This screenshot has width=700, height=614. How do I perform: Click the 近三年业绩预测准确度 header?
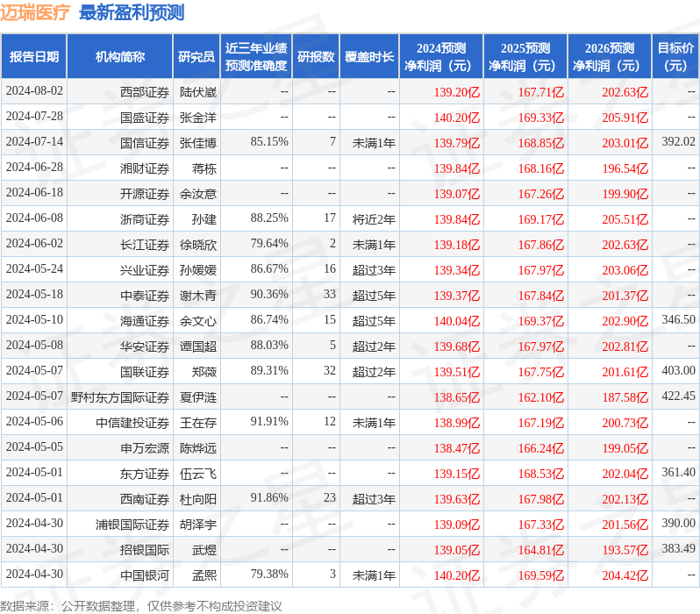click(256, 57)
